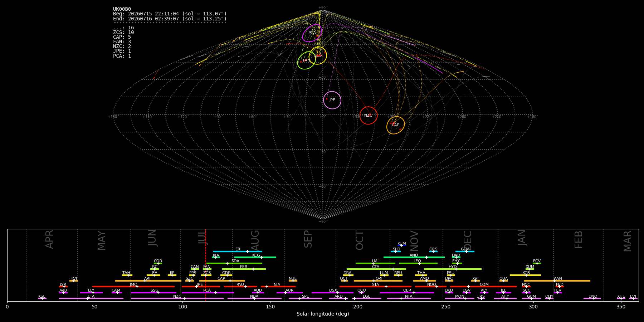Click the green FAN radiant circle on sky map
Screen dimensions: 644x322
click(x=307, y=60)
